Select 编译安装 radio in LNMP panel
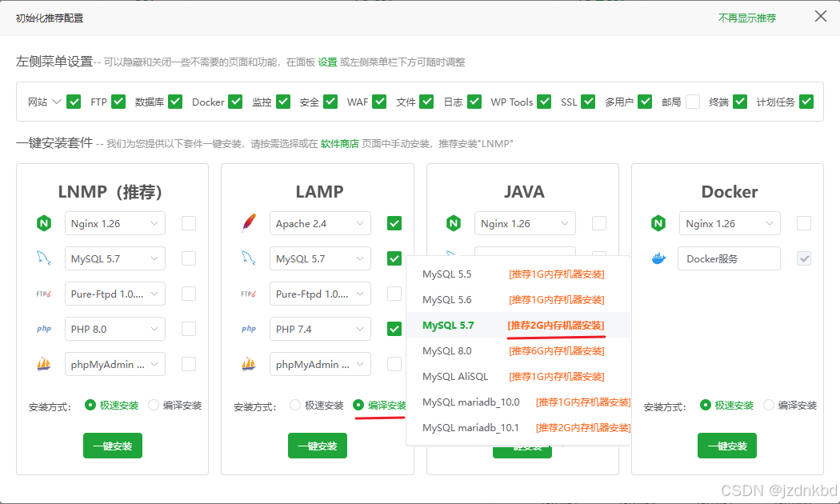Screen dimensions: 840x504 (154, 405)
